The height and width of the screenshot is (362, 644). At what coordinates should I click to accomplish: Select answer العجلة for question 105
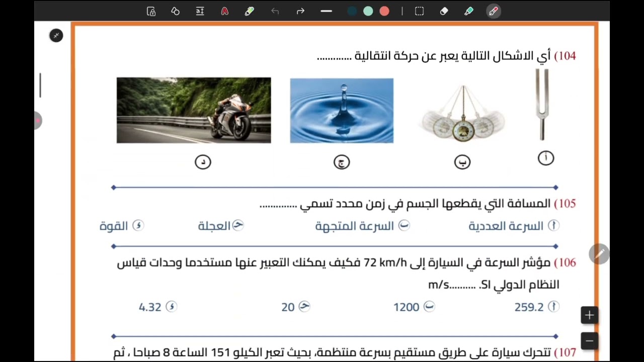[221, 226]
